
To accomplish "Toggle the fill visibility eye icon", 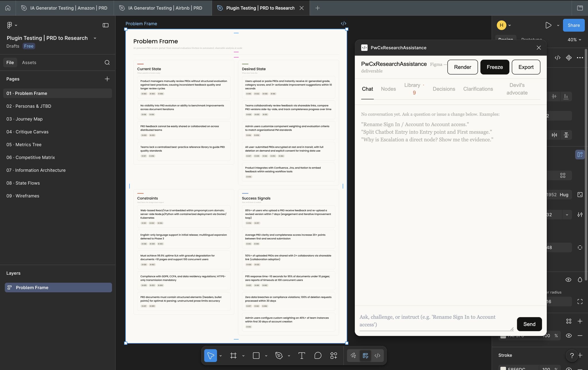I will pyautogui.click(x=568, y=336).
